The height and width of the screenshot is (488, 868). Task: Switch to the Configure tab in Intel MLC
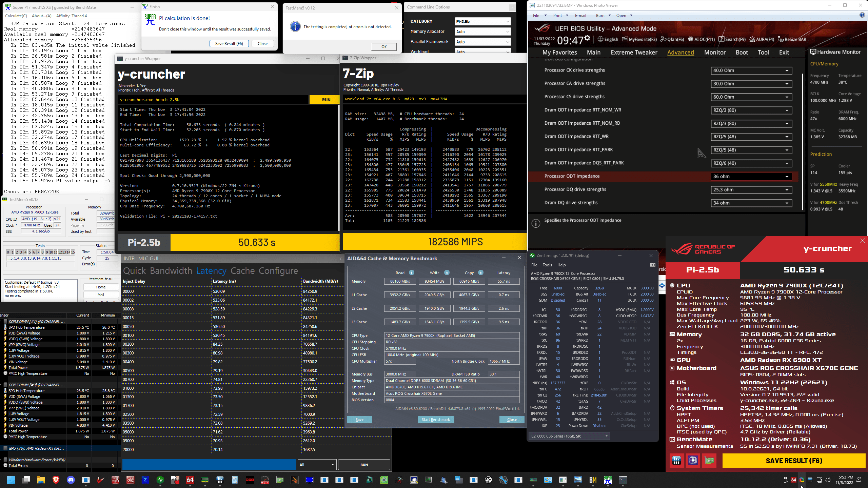click(278, 271)
